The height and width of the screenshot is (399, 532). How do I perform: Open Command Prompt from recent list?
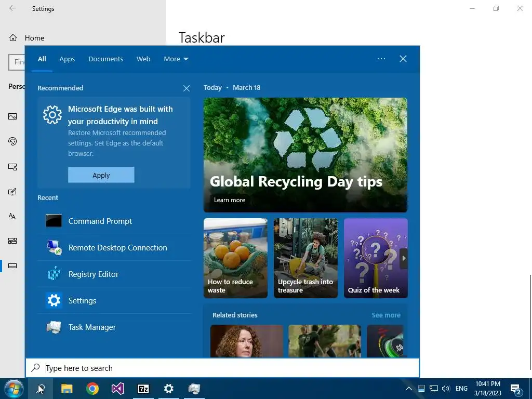pyautogui.click(x=114, y=221)
